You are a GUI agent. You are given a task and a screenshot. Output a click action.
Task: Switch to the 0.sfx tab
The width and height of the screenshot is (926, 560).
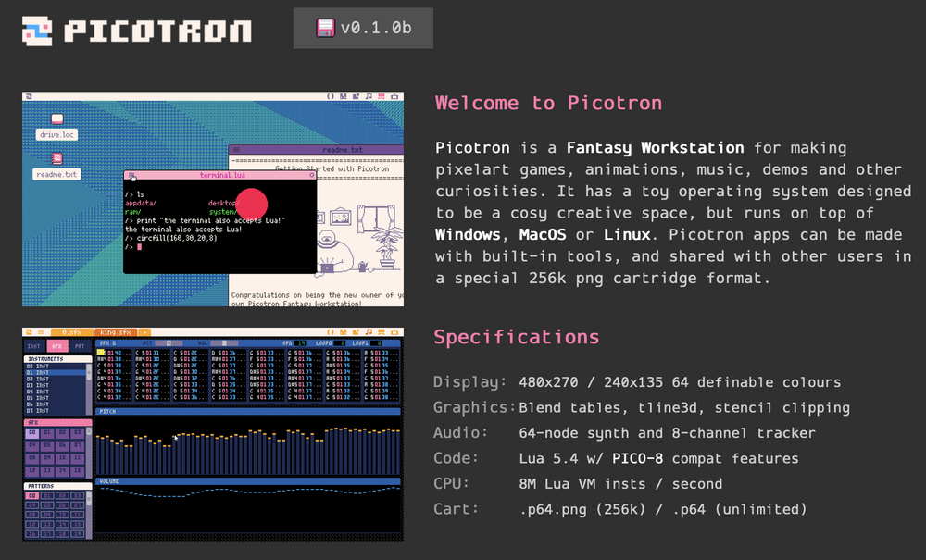(70, 331)
